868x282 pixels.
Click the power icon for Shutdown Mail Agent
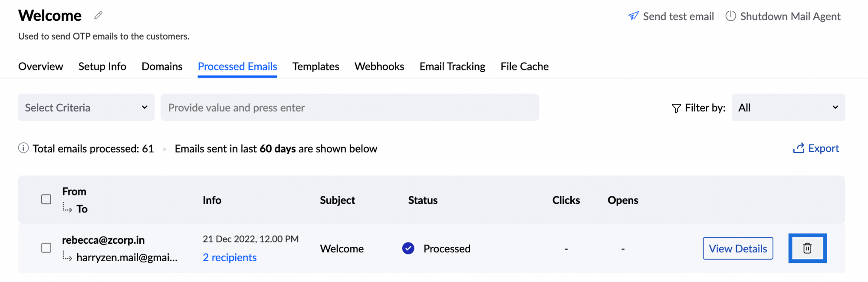point(731,16)
